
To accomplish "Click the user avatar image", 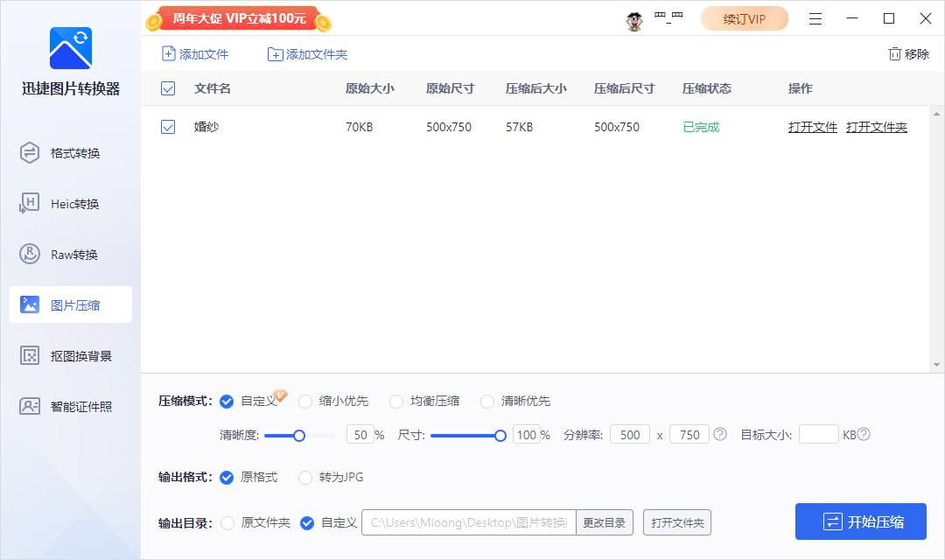I will [x=633, y=18].
